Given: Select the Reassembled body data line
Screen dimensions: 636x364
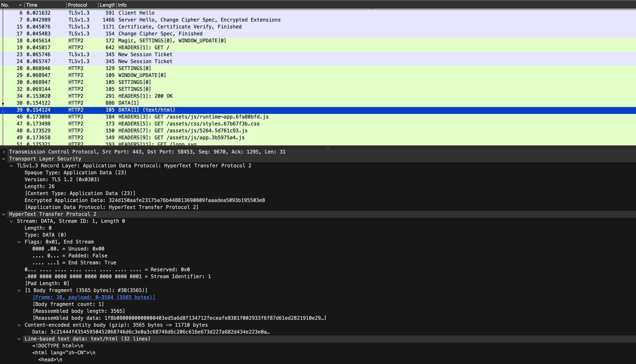Looking at the screenshot, I should [x=179, y=318].
